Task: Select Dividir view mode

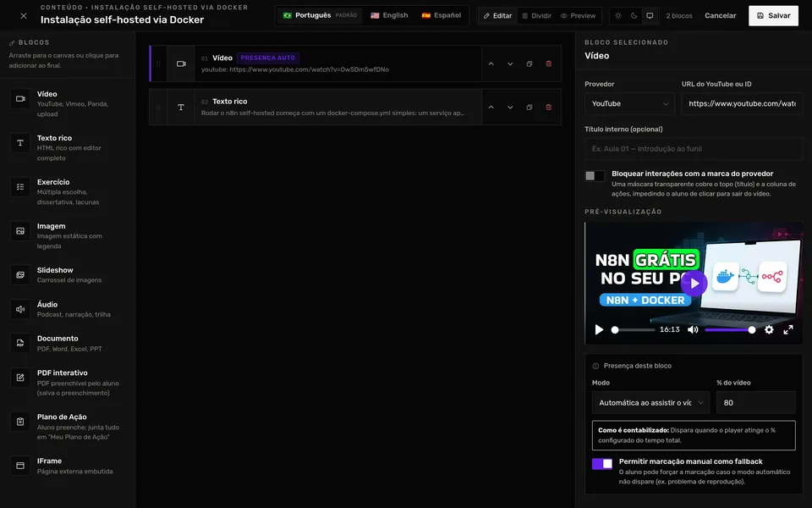Action: click(x=536, y=15)
